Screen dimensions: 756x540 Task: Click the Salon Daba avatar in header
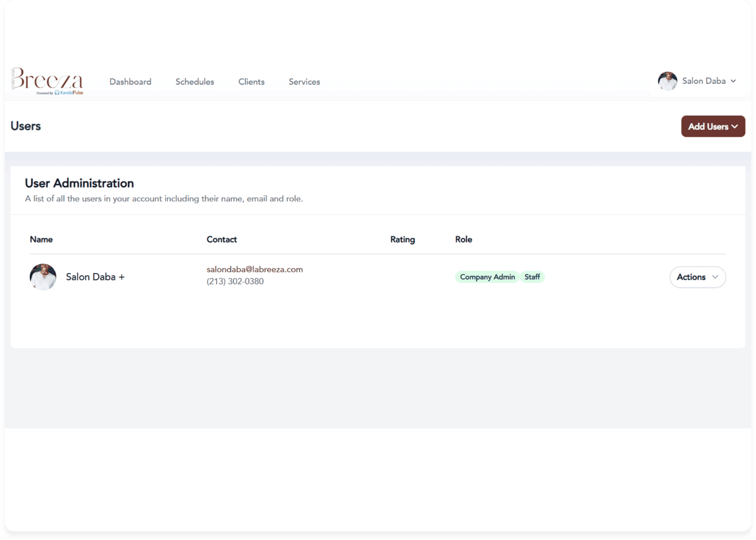667,81
